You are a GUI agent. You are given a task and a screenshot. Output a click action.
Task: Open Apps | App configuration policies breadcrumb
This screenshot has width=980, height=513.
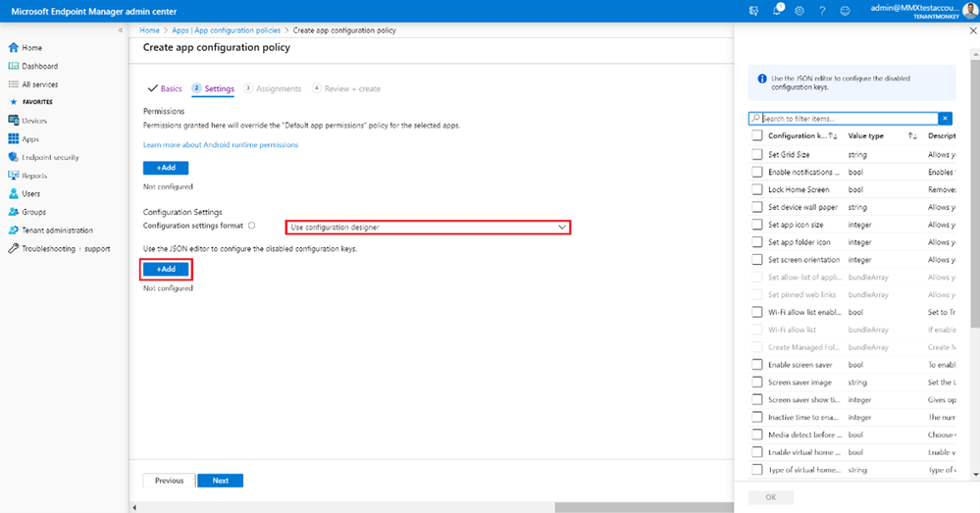[227, 30]
